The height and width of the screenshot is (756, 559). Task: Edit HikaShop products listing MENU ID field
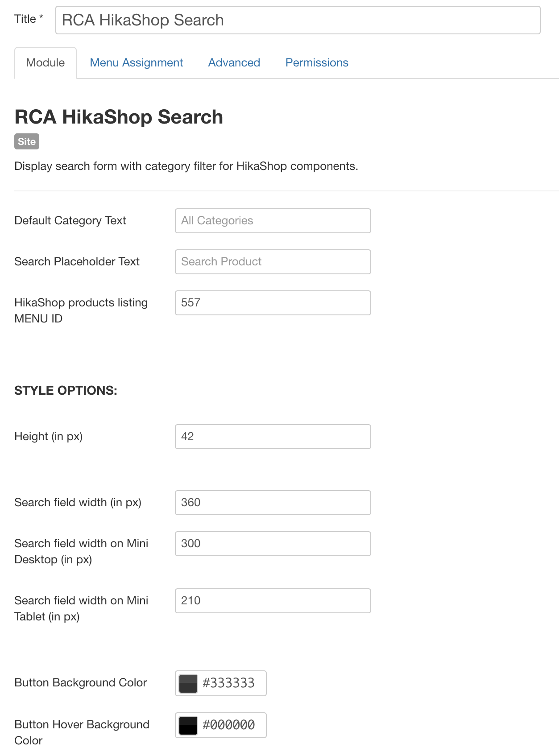[x=273, y=303]
